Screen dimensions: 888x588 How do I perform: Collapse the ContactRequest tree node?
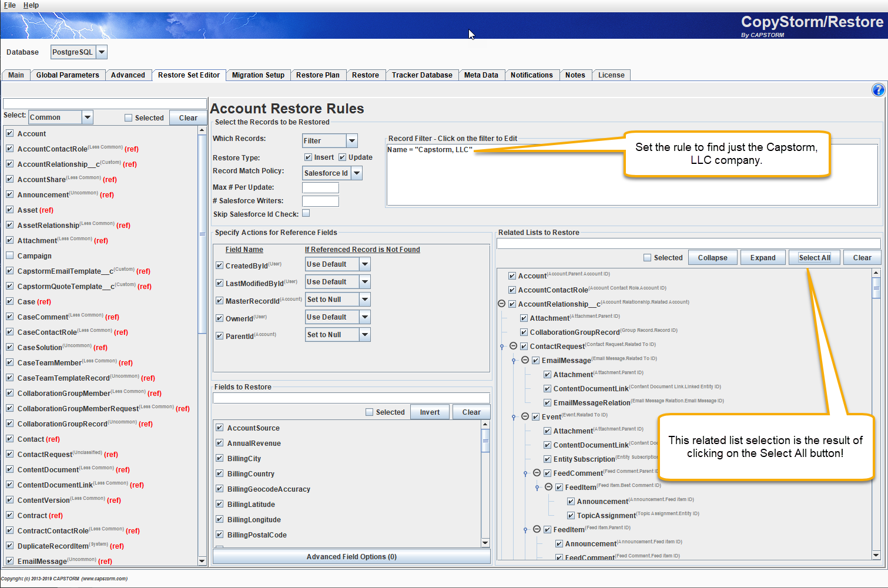513,346
